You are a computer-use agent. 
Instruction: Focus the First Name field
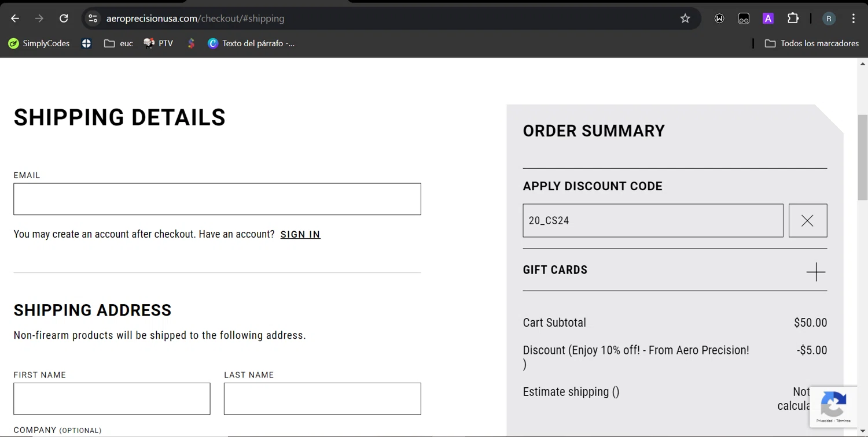(x=112, y=398)
